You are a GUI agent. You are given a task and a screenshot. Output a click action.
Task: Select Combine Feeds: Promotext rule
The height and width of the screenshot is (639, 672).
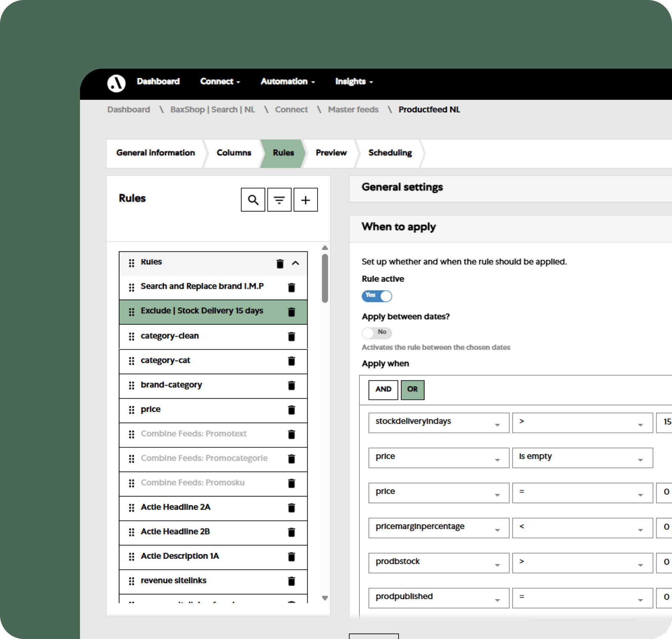213,435
